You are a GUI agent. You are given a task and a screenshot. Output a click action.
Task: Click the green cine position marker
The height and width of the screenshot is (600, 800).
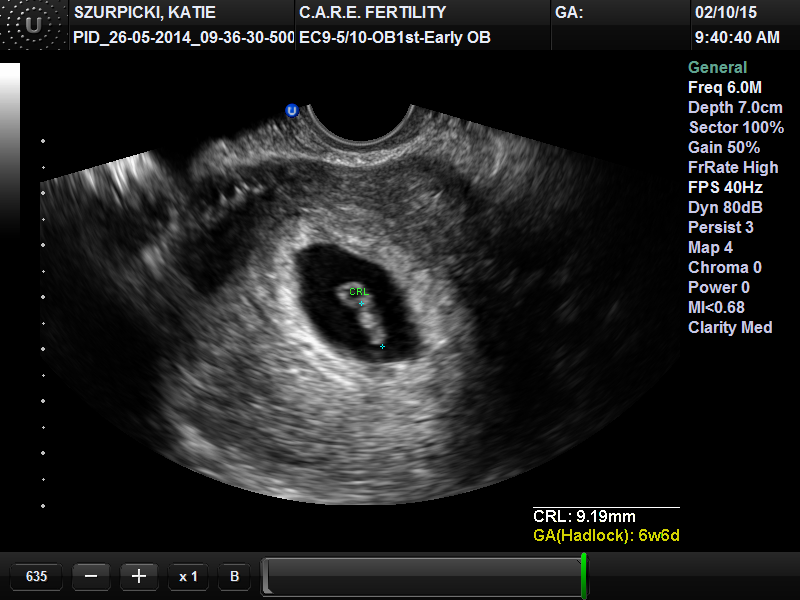tap(583, 576)
